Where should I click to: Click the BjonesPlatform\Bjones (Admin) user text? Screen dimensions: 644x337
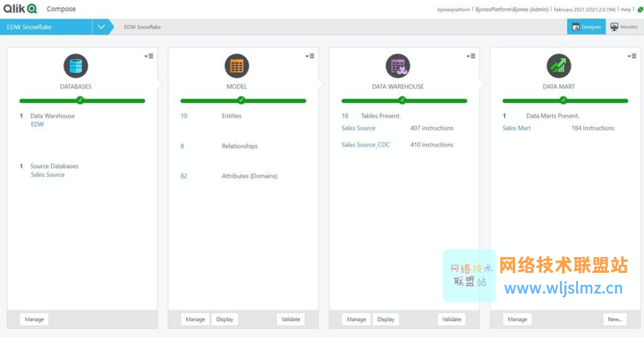point(512,9)
